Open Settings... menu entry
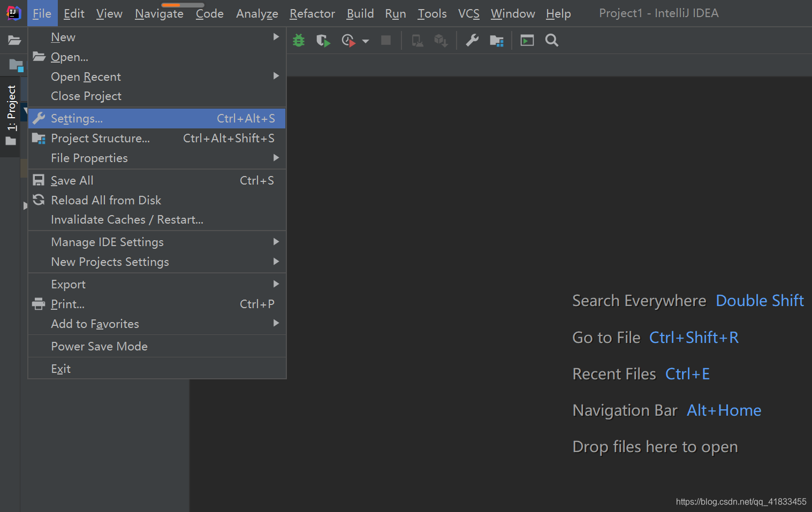Viewport: 812px width, 512px height. [157, 118]
